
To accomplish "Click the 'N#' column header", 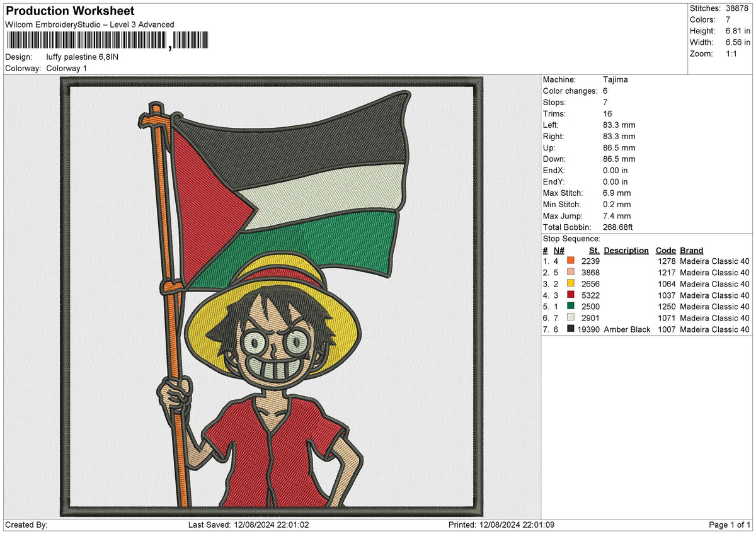I will tap(559, 250).
